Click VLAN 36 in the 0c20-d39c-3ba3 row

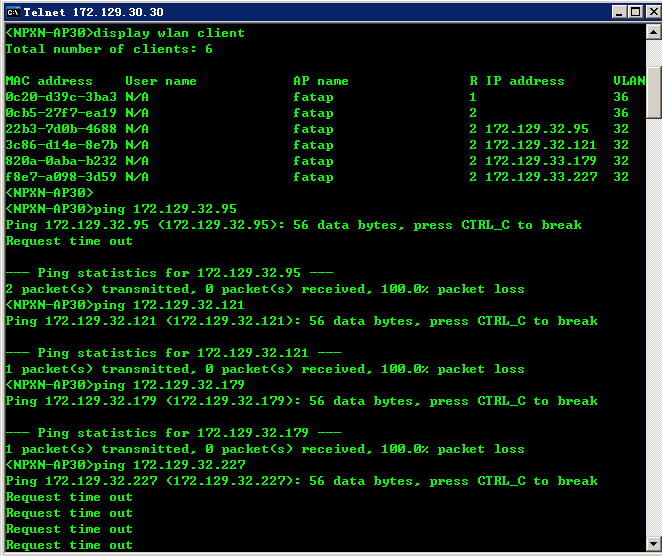[x=621, y=97]
